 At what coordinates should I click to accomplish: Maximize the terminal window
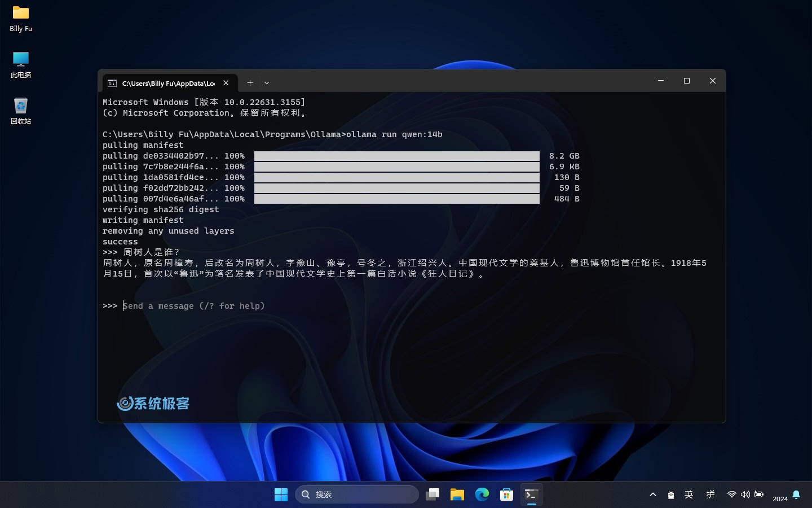click(x=687, y=81)
